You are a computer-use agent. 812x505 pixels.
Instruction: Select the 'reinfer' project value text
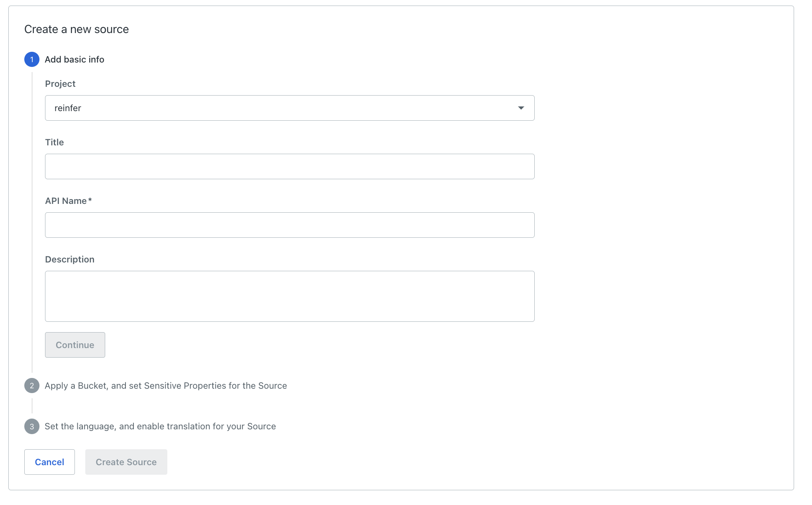[68, 108]
